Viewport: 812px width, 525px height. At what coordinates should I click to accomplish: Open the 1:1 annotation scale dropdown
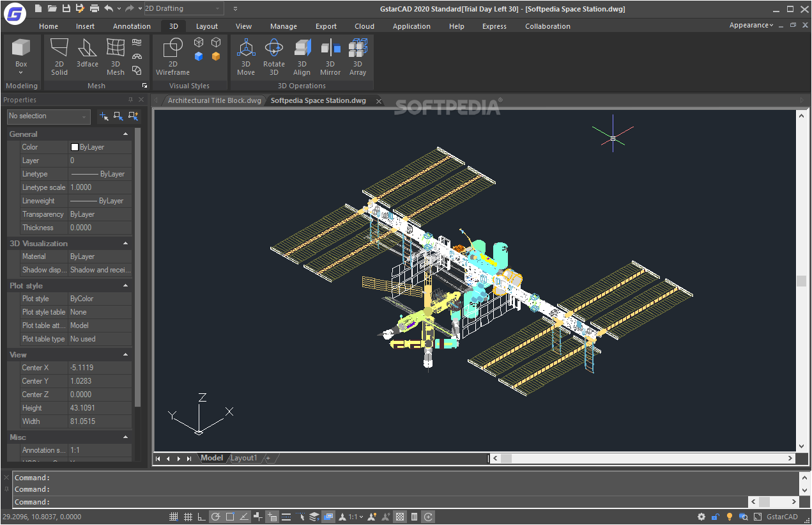(356, 517)
